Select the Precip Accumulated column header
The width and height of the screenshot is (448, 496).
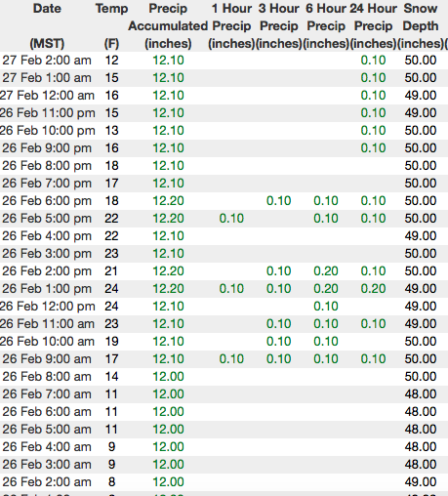(x=168, y=25)
